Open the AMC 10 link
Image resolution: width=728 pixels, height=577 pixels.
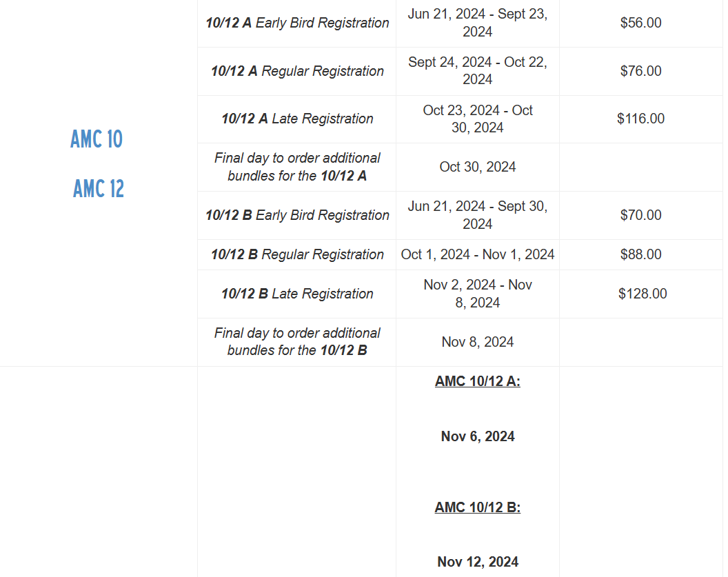[97, 139]
